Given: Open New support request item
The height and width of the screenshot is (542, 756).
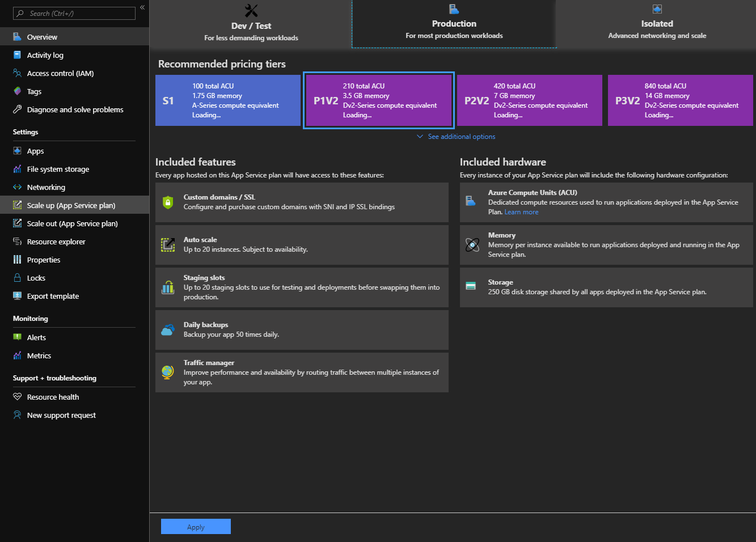Looking at the screenshot, I should point(74,415).
